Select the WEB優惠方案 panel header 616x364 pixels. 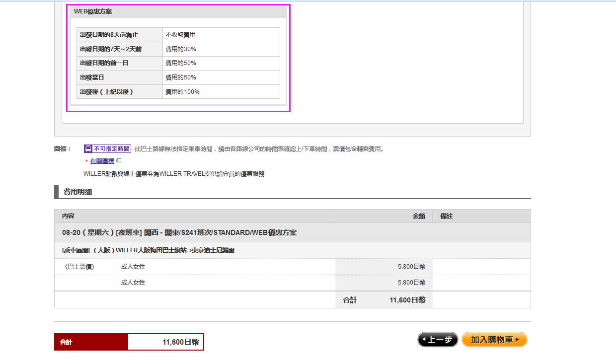(x=178, y=11)
